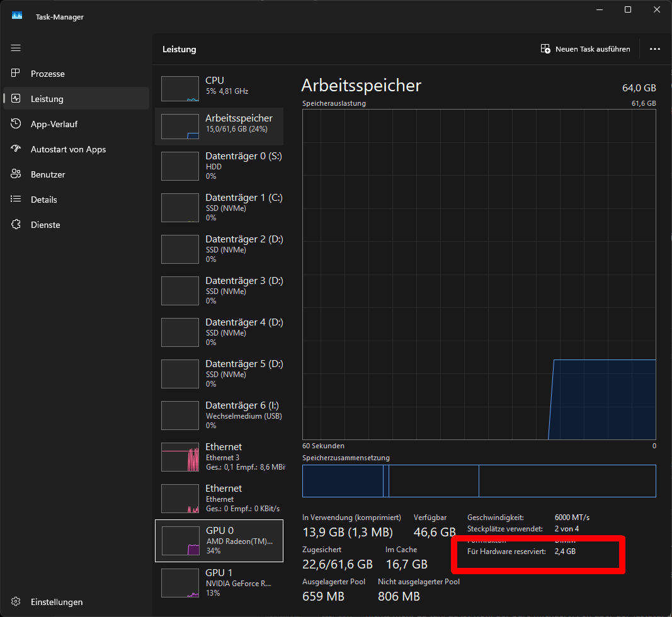Open the Dienste page

[76, 225]
